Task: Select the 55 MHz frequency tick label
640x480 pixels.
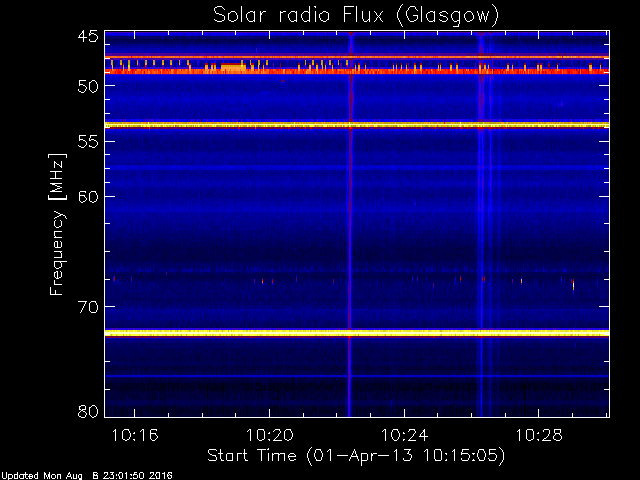Action: (88, 142)
